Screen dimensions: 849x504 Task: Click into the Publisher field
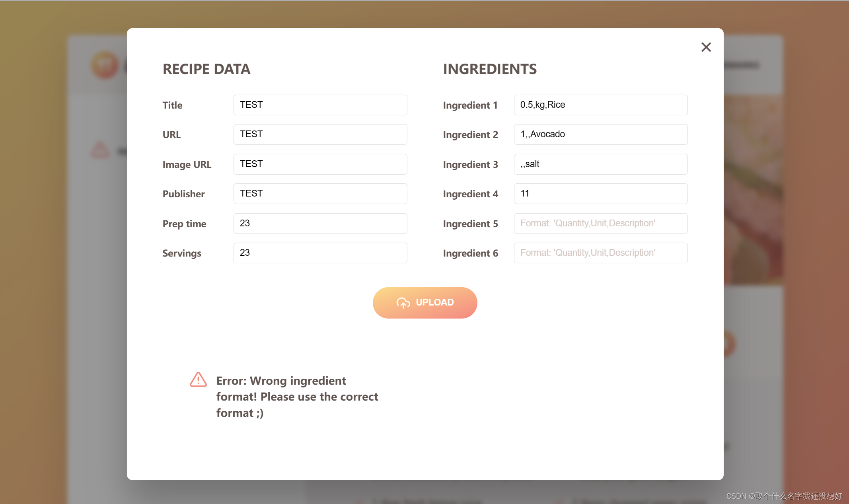[320, 194]
